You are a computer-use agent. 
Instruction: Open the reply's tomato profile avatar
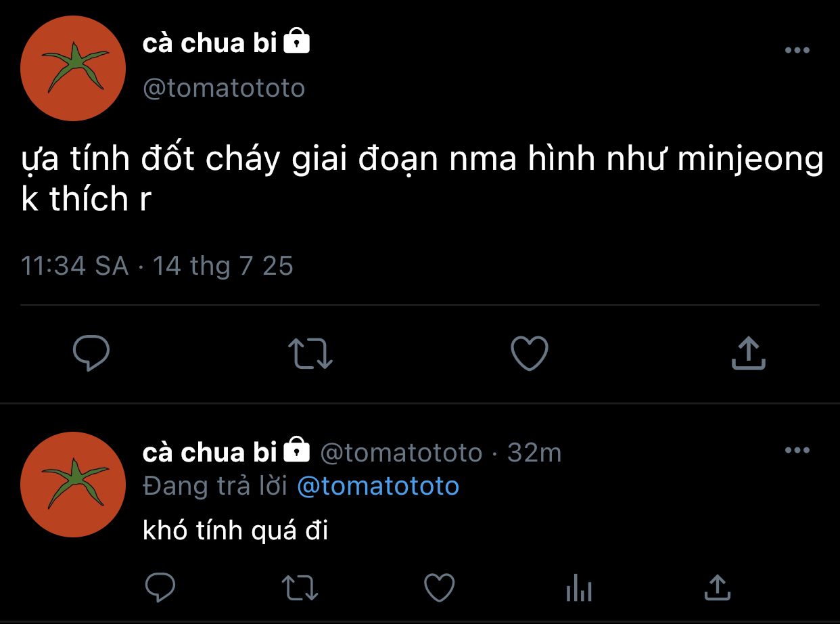73,485
